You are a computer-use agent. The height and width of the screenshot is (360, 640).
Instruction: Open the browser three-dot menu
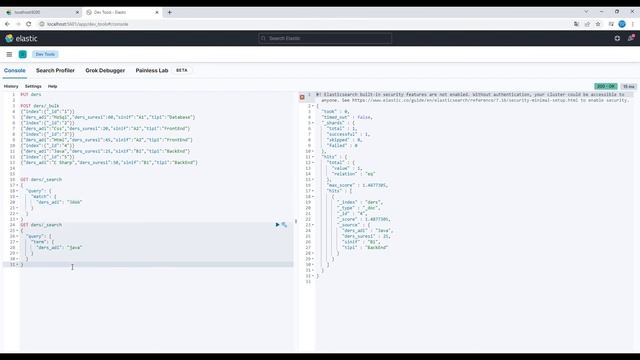point(633,24)
